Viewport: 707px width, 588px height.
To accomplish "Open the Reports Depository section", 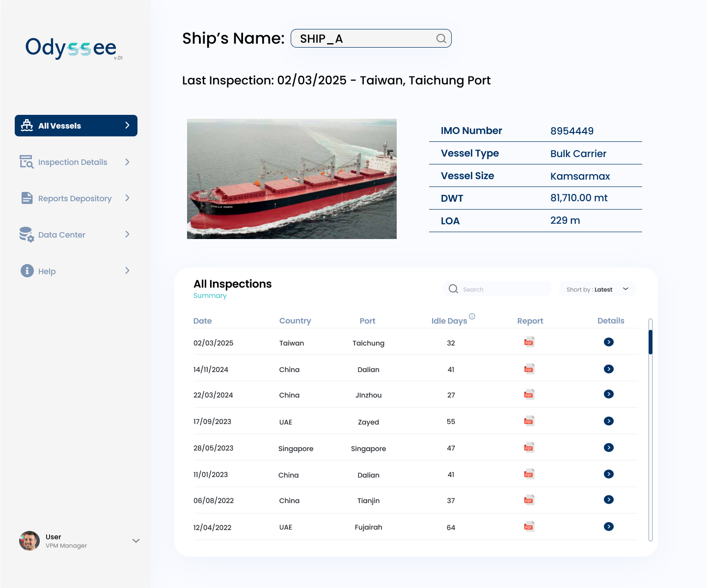I will (75, 198).
